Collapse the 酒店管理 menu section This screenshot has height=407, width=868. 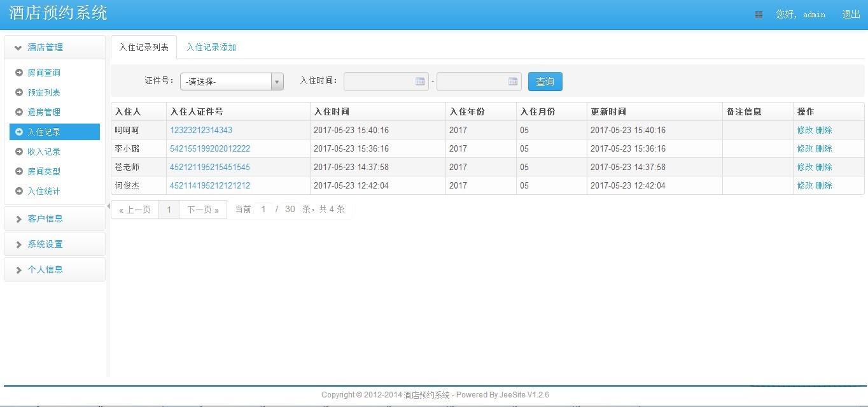coord(55,47)
